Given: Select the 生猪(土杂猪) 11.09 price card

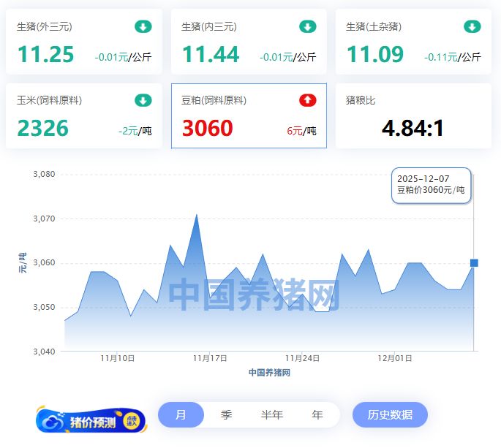Looking at the screenshot, I should coord(413,42).
